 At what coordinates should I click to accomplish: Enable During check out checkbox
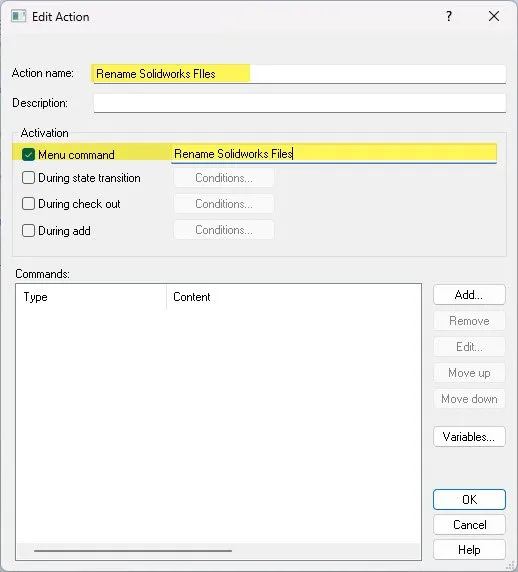(x=28, y=204)
